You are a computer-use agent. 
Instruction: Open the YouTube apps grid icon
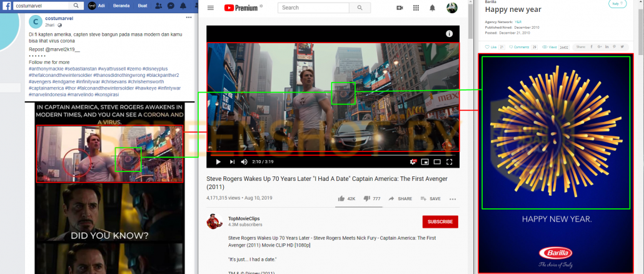pos(416,8)
